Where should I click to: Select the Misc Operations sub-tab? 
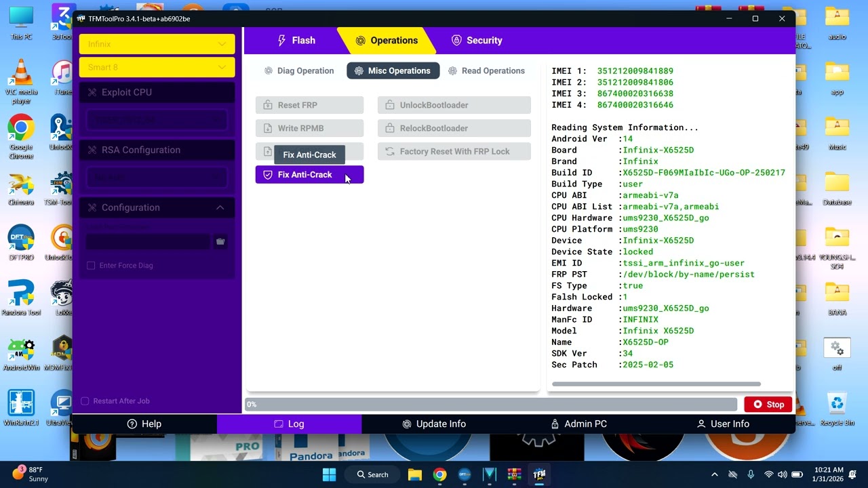[393, 70]
